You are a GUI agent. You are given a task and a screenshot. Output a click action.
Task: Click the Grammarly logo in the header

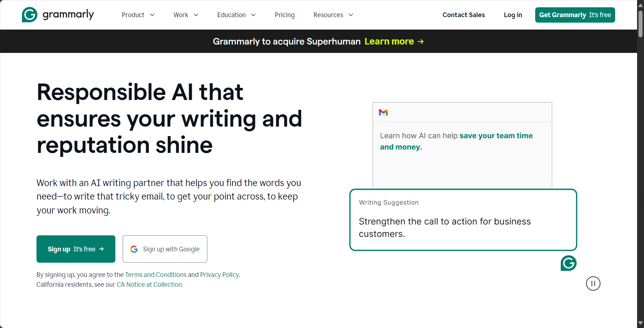[58, 15]
